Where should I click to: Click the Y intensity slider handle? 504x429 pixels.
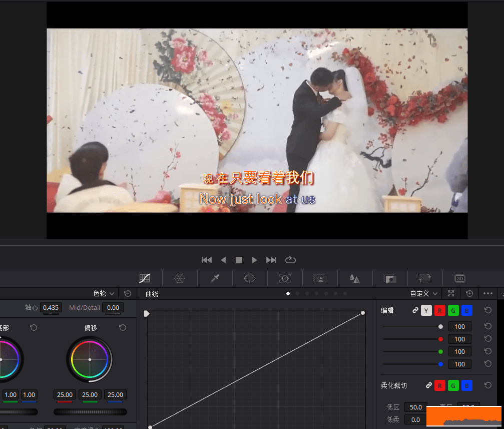point(440,326)
